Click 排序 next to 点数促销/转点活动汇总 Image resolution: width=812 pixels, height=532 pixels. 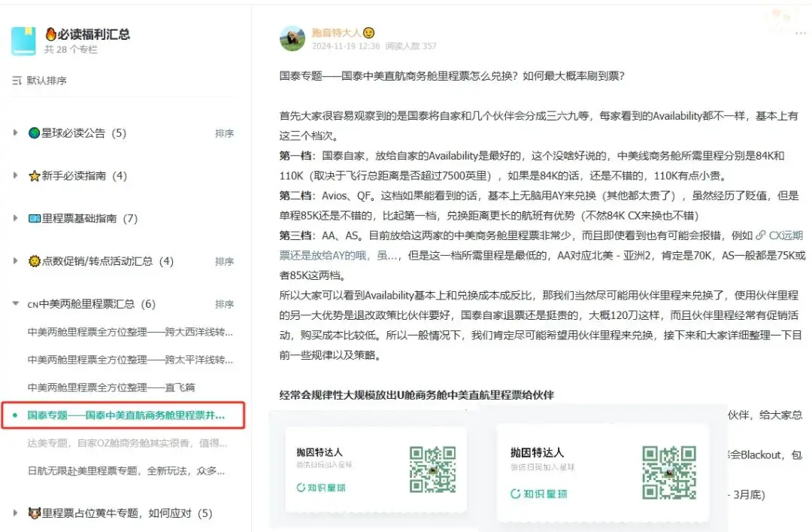(x=224, y=261)
